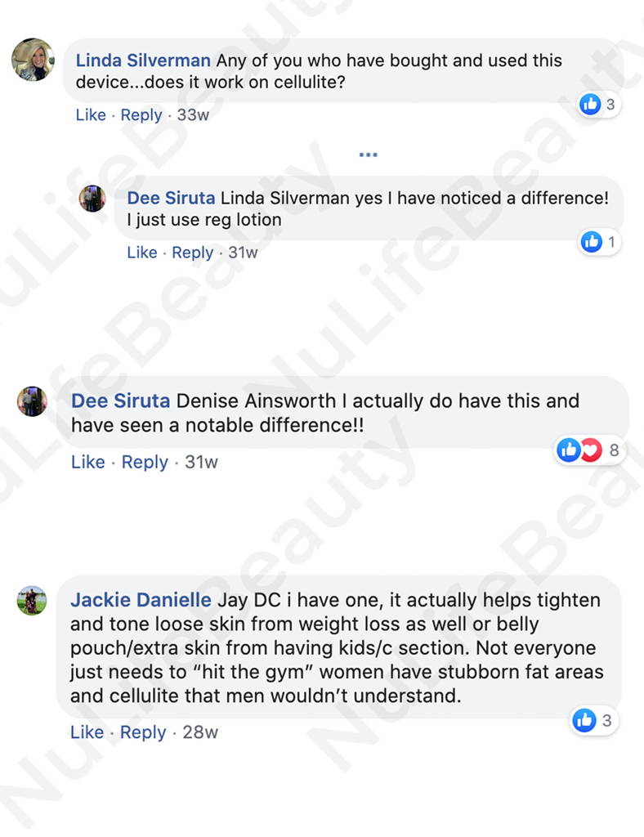Click the thumbs-up reaction on Linda's comment
The height and width of the screenshot is (837, 644).
point(590,104)
